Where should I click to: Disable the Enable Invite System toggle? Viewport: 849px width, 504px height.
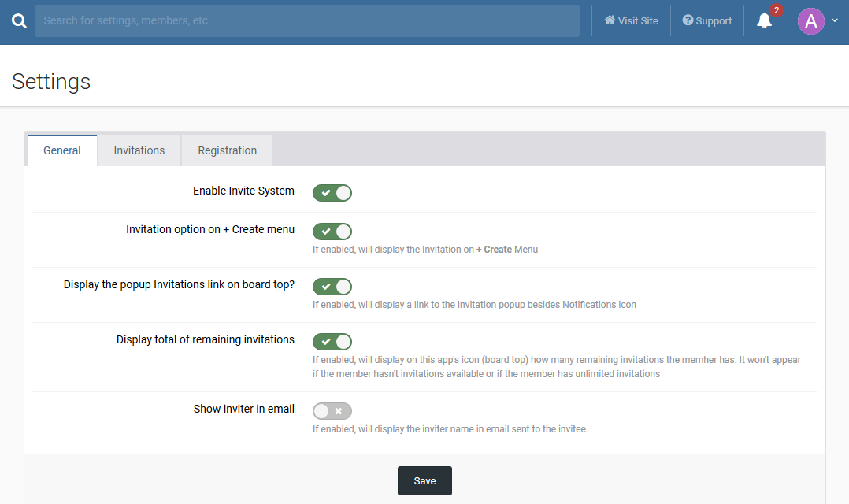point(332,193)
